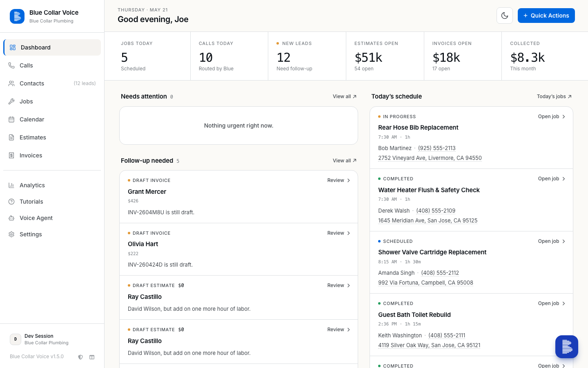588x368 pixels.
Task: Open address 2752 Vineyard Ave, Livermore
Action: [x=430, y=158]
